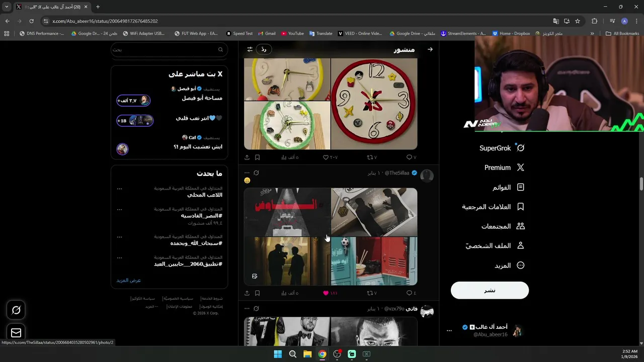Share the TheSillaa post
Screen dimensions: 644x362
pyautogui.click(x=247, y=293)
